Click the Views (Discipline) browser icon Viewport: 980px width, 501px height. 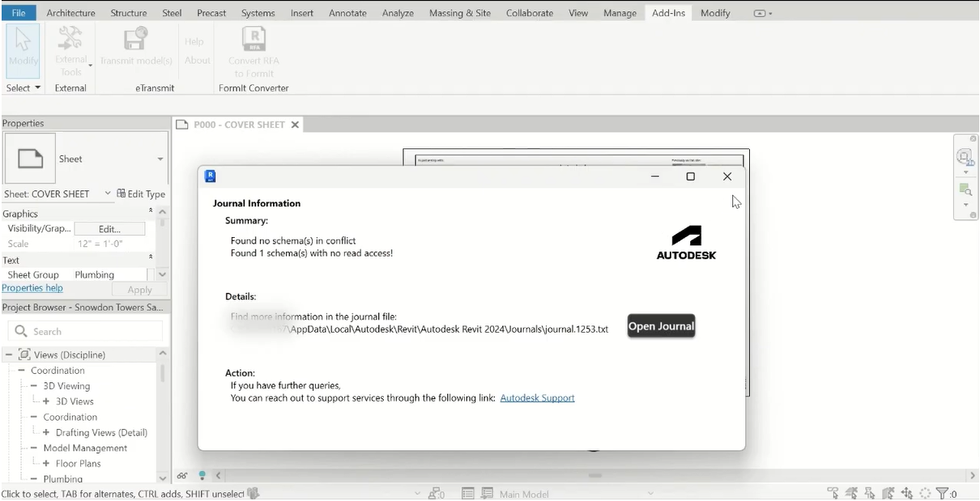click(x=24, y=355)
